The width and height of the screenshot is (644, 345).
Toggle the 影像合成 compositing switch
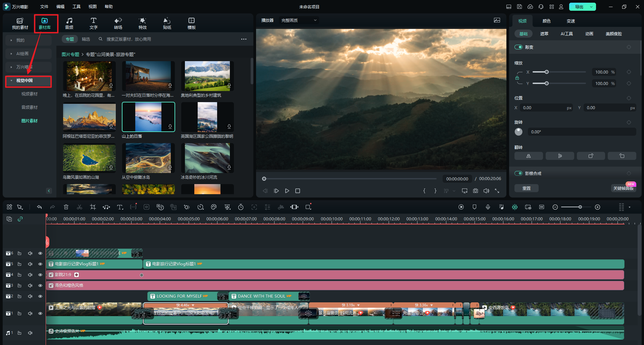tap(518, 173)
